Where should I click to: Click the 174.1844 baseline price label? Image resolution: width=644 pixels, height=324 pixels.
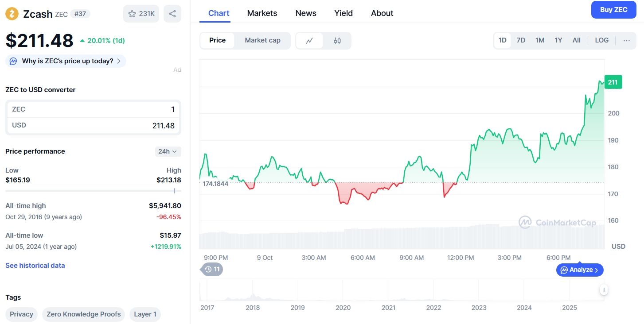coord(215,184)
